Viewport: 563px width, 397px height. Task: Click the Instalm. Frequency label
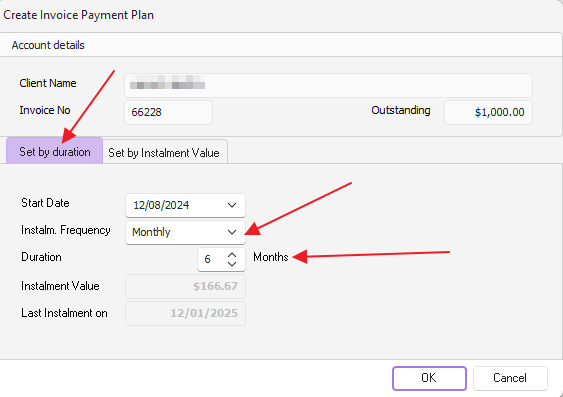point(66,230)
